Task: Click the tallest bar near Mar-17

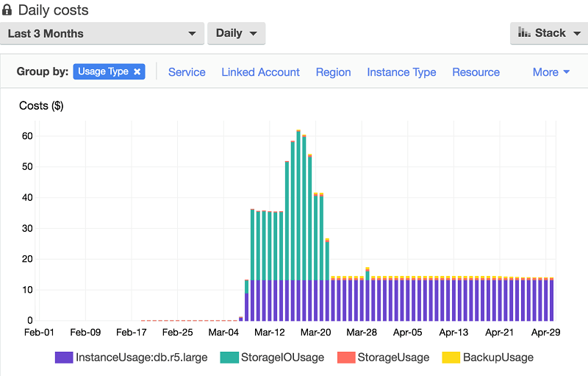Action: click(x=298, y=225)
